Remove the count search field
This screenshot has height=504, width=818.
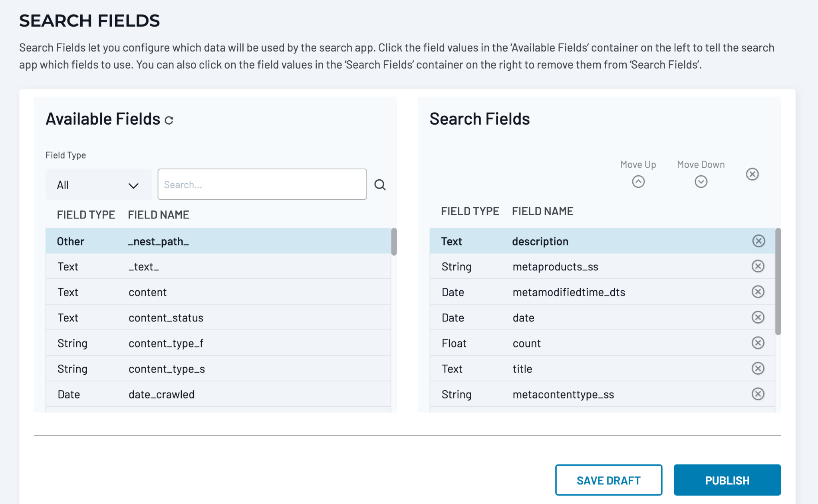pos(758,343)
